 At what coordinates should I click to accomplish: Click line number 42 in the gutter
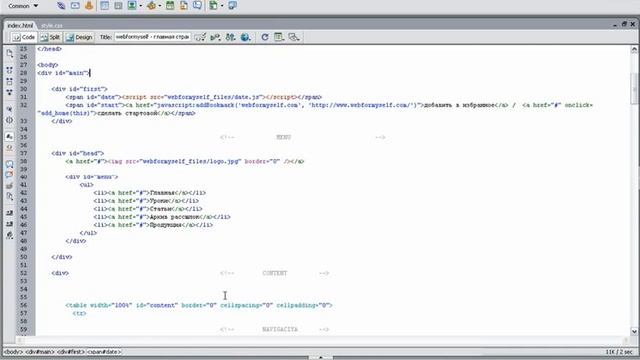pos(24,193)
